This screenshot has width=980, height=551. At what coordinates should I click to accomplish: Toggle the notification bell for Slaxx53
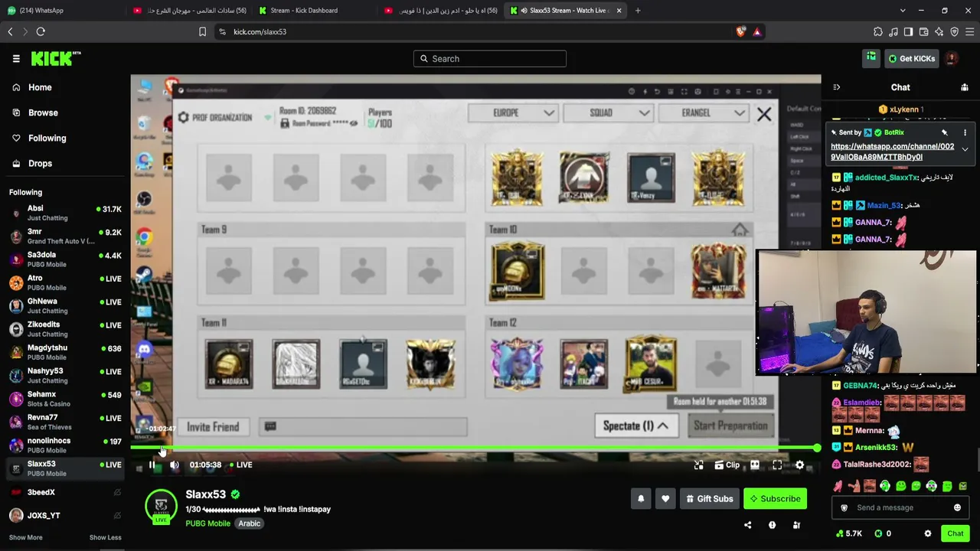641,499
